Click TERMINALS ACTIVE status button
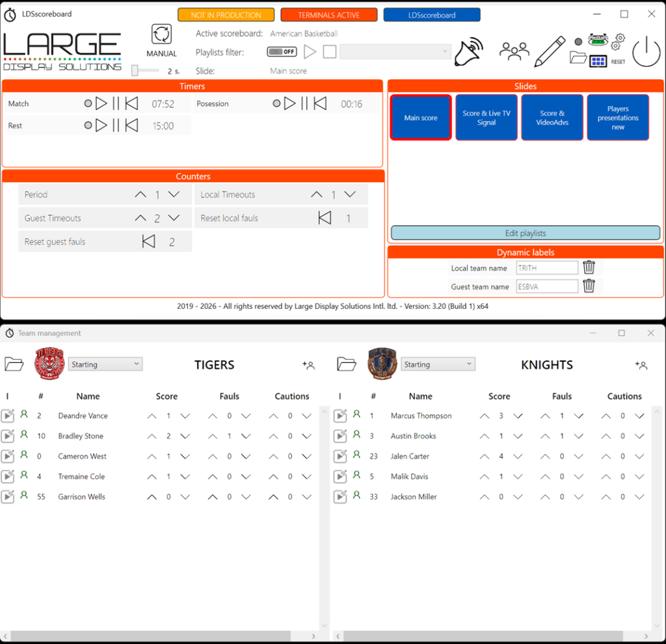The image size is (666, 644). [328, 15]
